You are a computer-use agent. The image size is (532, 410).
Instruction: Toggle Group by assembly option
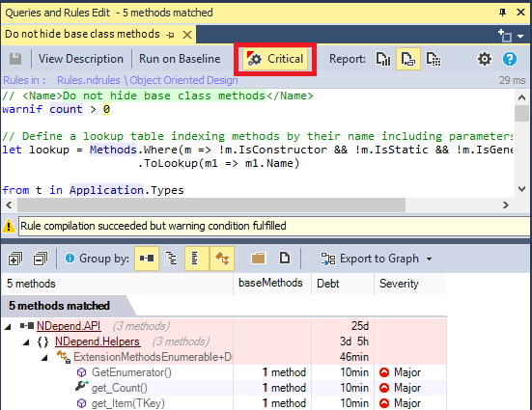(147, 259)
